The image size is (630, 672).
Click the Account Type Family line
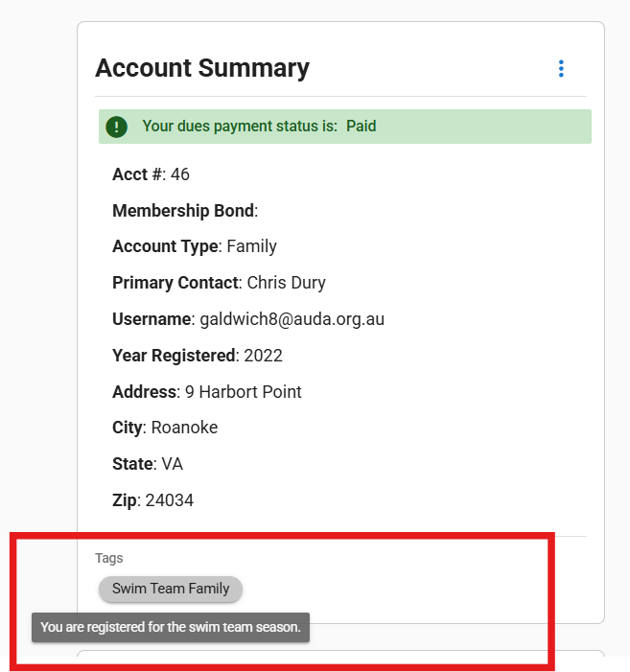[x=195, y=246]
